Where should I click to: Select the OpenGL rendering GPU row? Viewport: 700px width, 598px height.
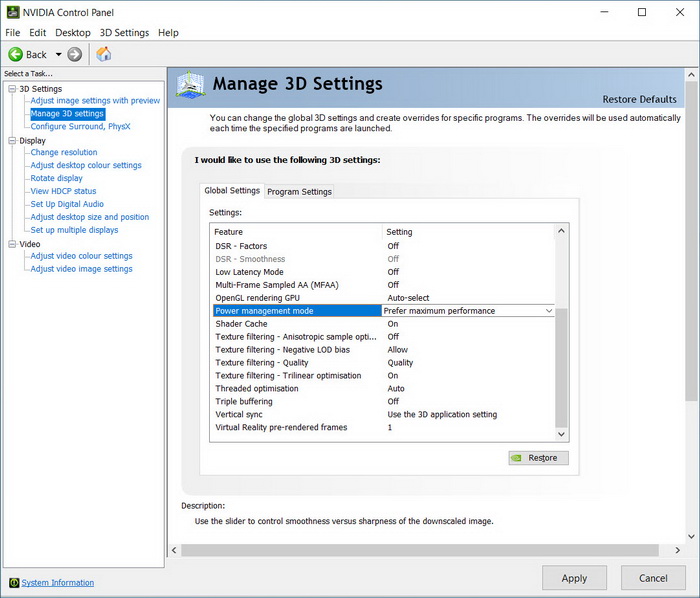[x=383, y=298]
